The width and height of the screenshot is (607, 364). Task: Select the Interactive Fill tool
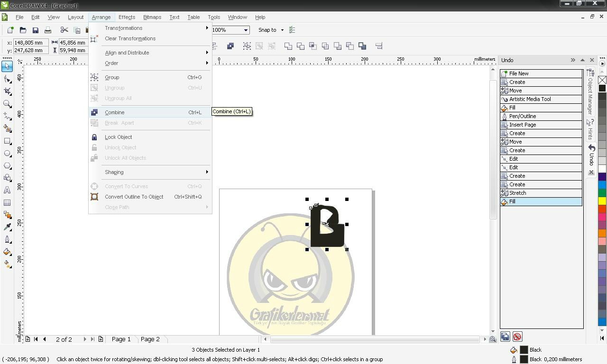pyautogui.click(x=7, y=264)
